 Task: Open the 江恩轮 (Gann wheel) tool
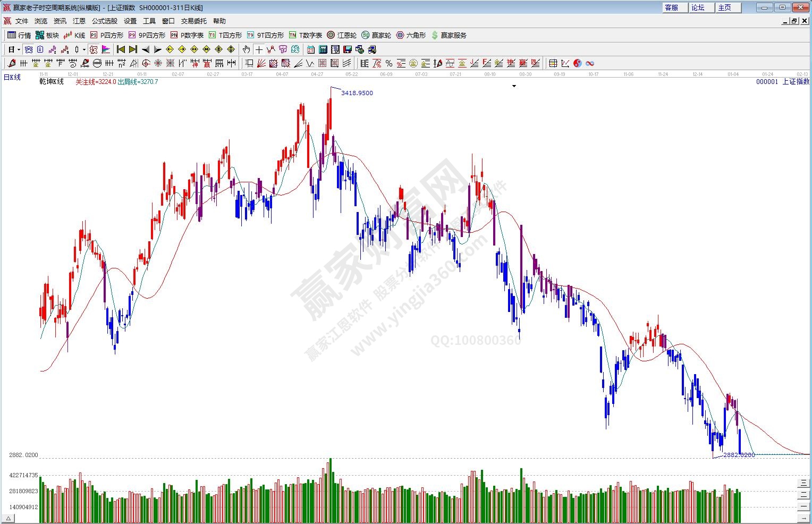[342, 35]
